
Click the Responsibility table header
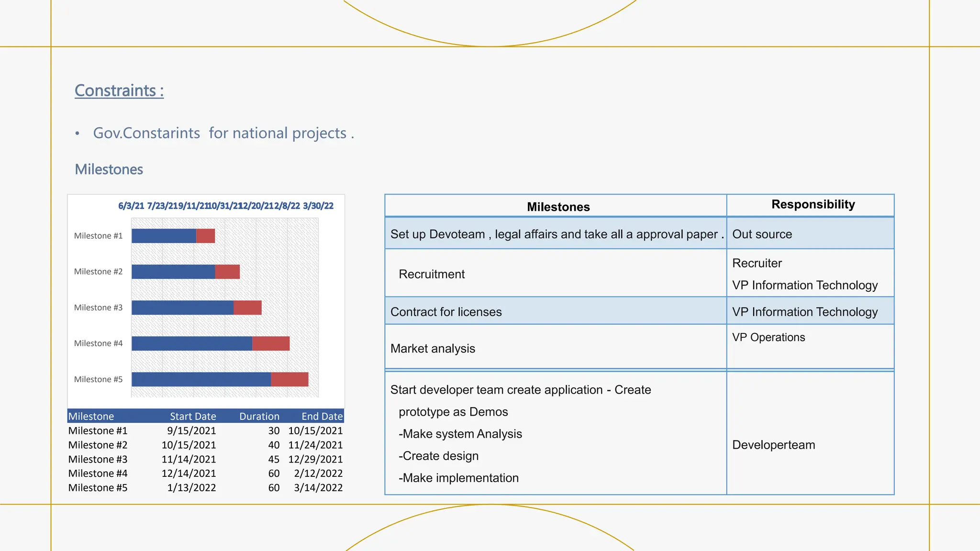(x=813, y=205)
